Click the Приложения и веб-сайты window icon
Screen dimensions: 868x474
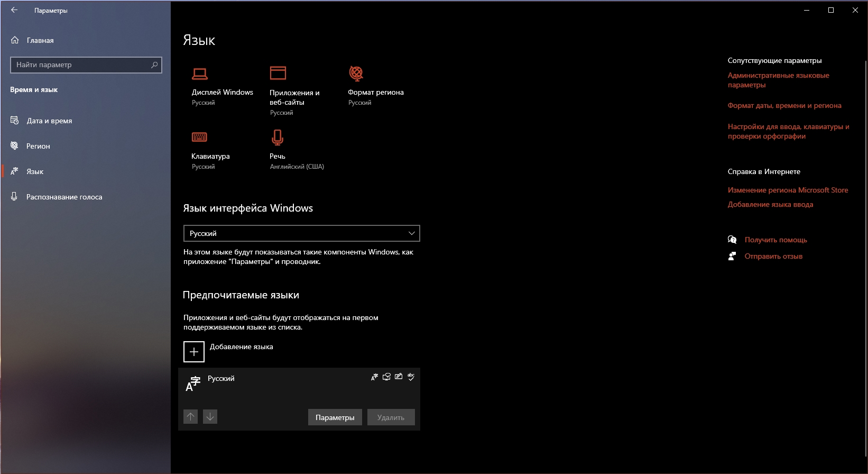(x=278, y=72)
